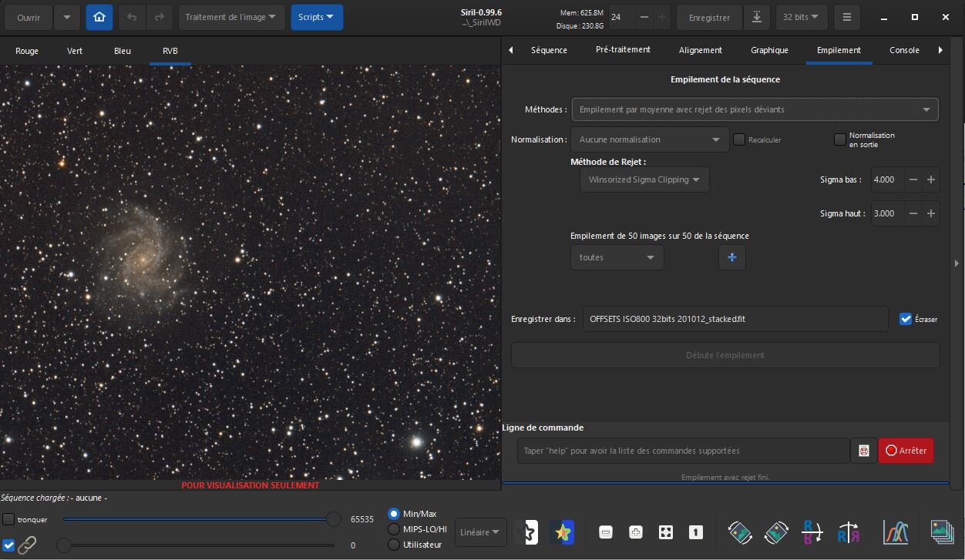Rotate the image 90° counterclockwise
Screen dimensions: 965x560
click(739, 532)
